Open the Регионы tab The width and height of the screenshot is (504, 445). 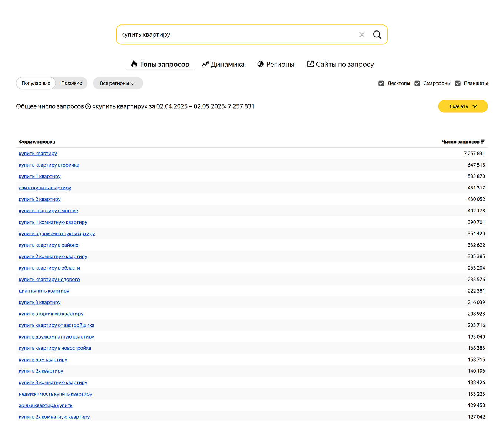click(276, 65)
